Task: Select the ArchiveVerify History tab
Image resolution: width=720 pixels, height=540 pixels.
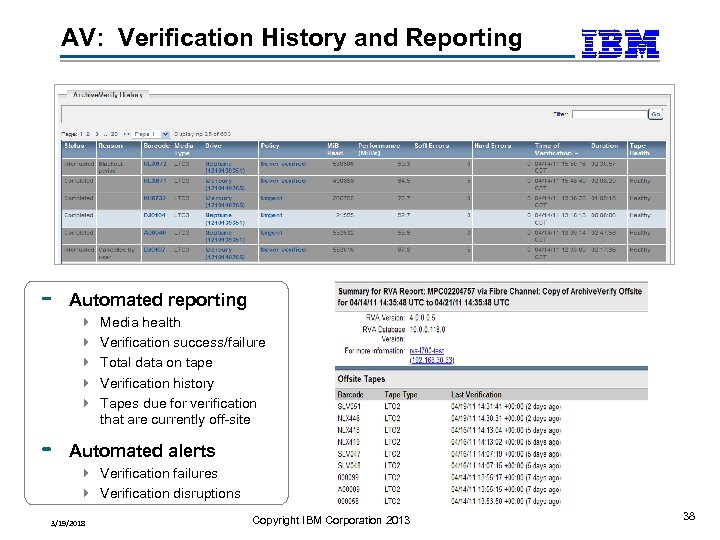Action: tap(107, 95)
